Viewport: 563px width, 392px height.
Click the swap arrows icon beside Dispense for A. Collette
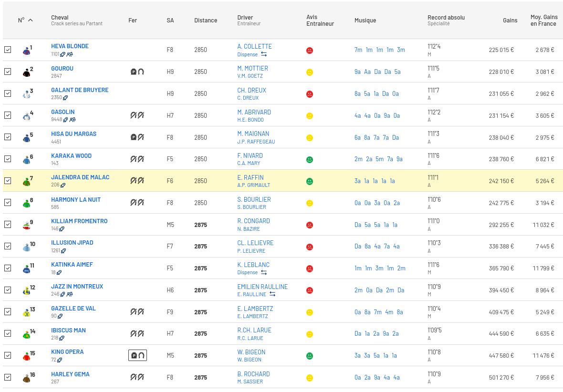[264, 54]
